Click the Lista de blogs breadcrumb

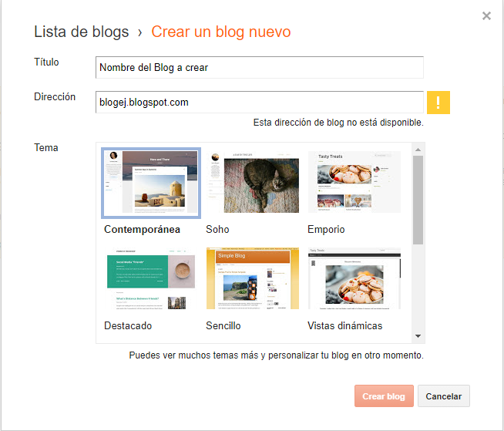click(x=82, y=32)
